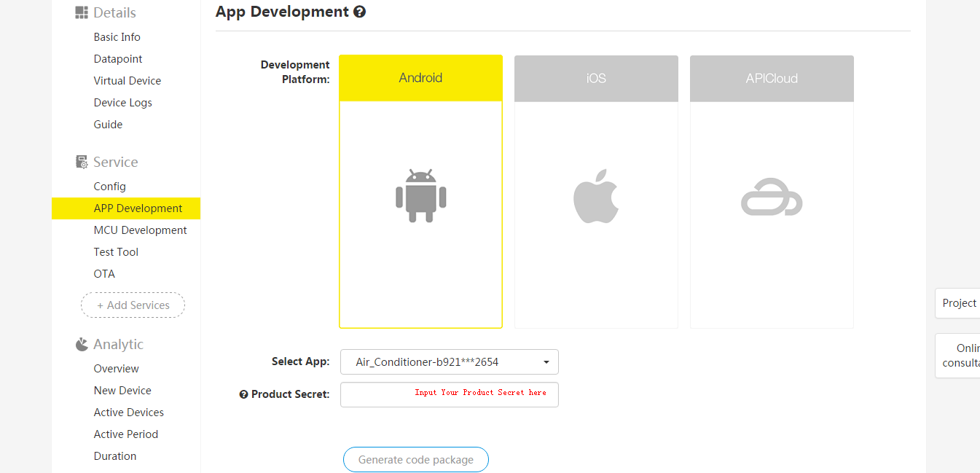This screenshot has height=473, width=980.
Task: Click the Analytic pie chart icon
Action: [82, 344]
